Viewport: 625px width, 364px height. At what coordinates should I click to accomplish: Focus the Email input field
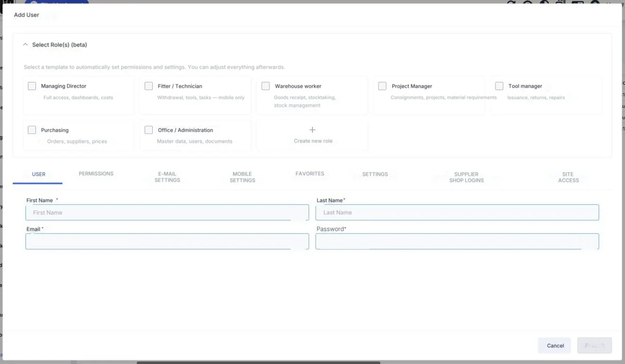tap(167, 242)
